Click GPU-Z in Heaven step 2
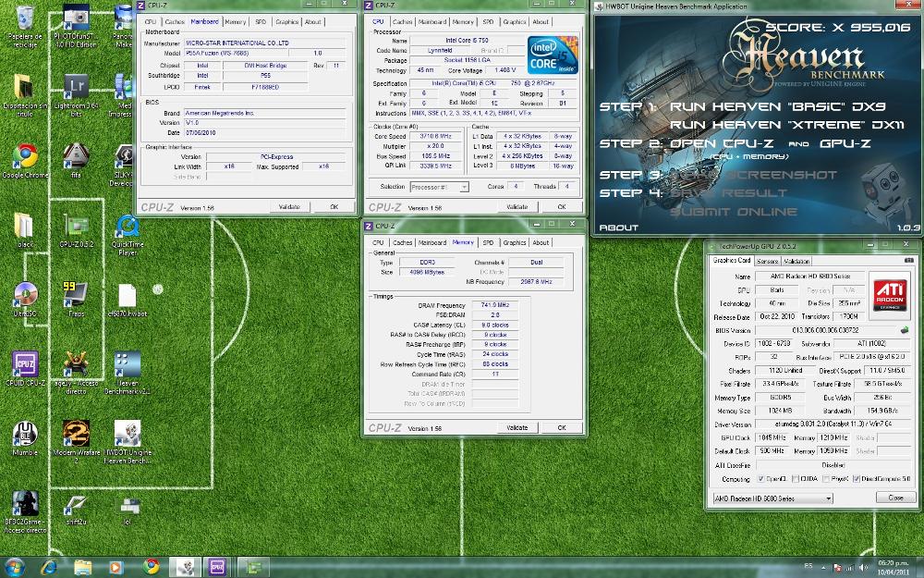The width and height of the screenshot is (924, 578). [845, 143]
